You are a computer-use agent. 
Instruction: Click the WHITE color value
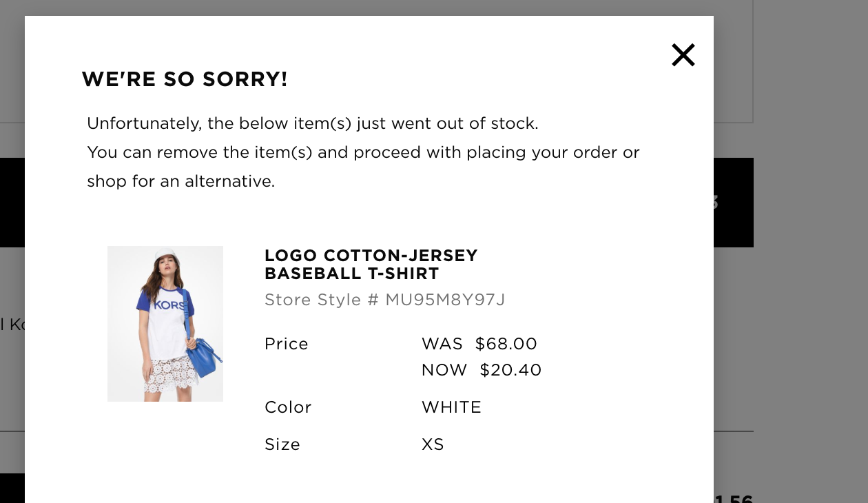tap(451, 407)
